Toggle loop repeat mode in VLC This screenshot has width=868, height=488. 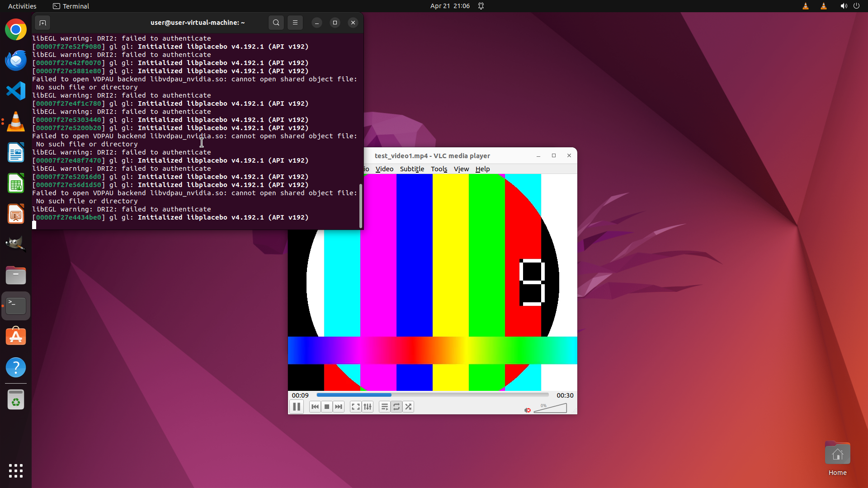coord(396,407)
